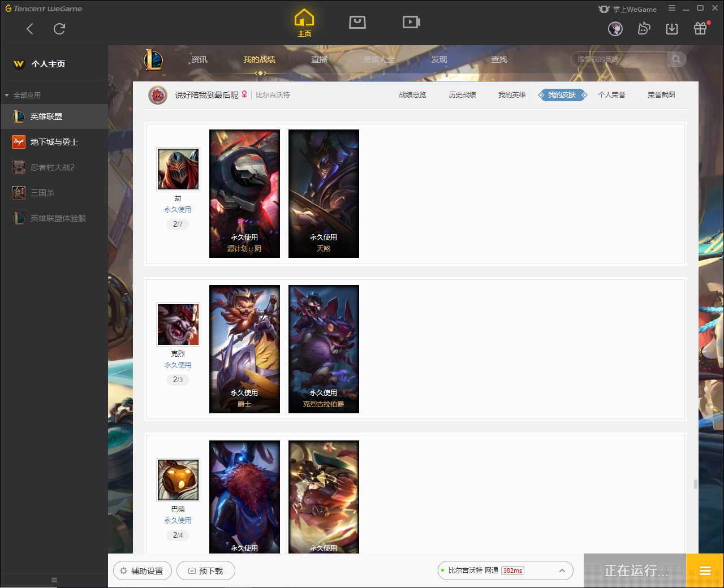
Task: Click the 掌上WeGame link
Action: (x=628, y=9)
